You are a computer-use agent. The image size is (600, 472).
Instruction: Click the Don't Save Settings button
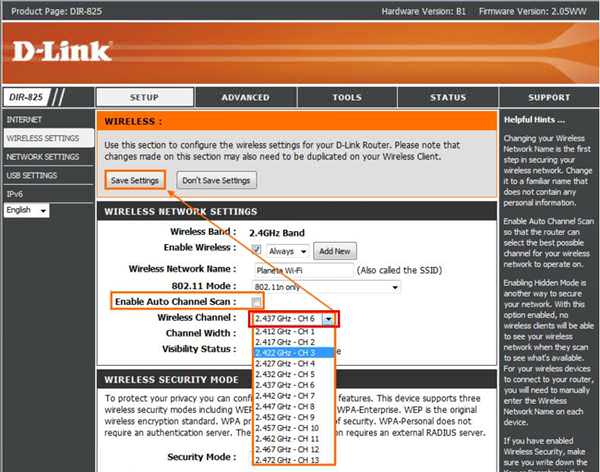216,180
